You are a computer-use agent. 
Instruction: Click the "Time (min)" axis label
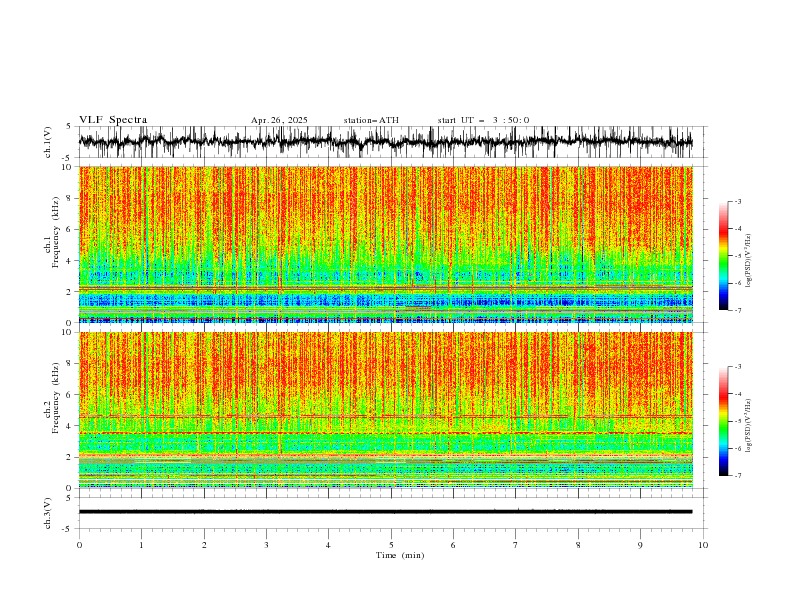tap(400, 555)
